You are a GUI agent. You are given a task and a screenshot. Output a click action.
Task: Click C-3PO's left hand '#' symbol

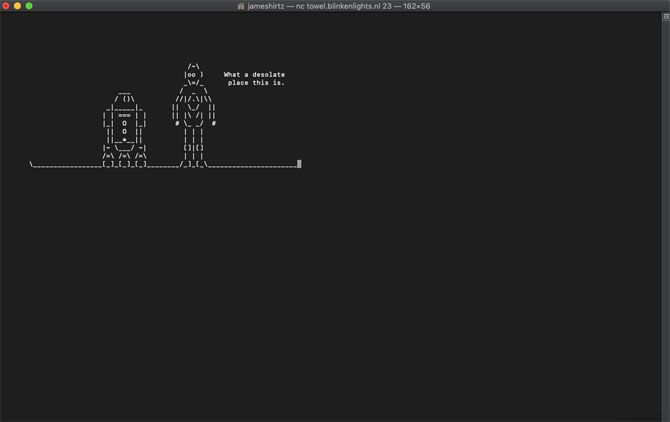tap(177, 123)
